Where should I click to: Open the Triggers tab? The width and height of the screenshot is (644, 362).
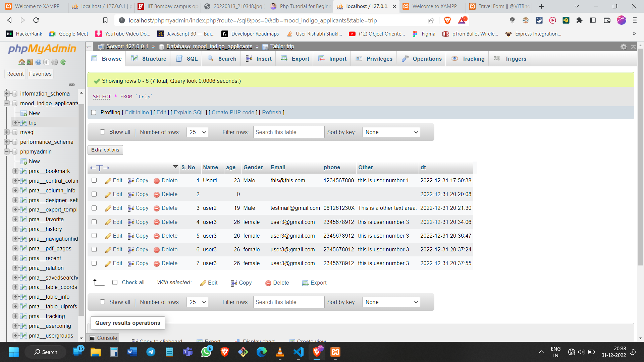pos(510,59)
